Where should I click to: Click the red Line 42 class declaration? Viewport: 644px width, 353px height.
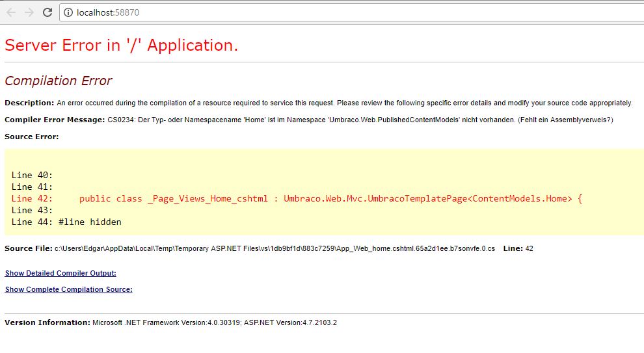coord(330,198)
